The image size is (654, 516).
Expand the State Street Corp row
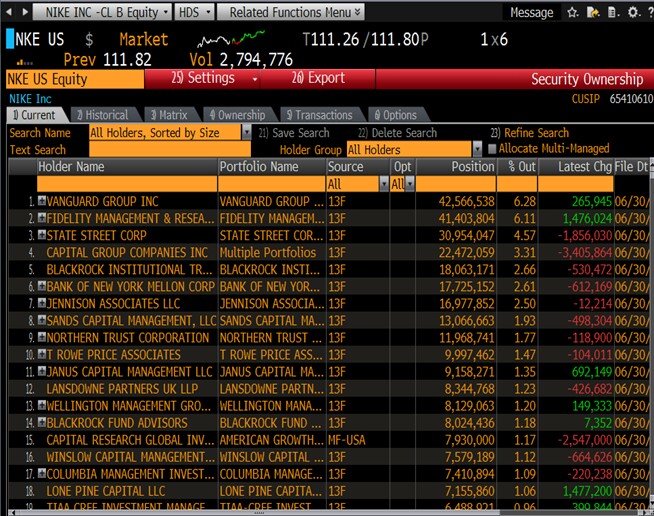42,235
